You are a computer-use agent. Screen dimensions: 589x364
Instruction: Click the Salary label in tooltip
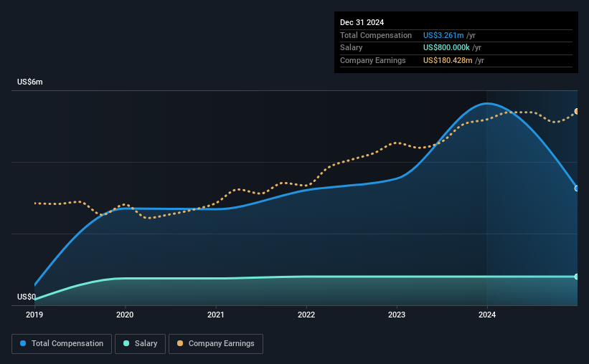click(352, 48)
